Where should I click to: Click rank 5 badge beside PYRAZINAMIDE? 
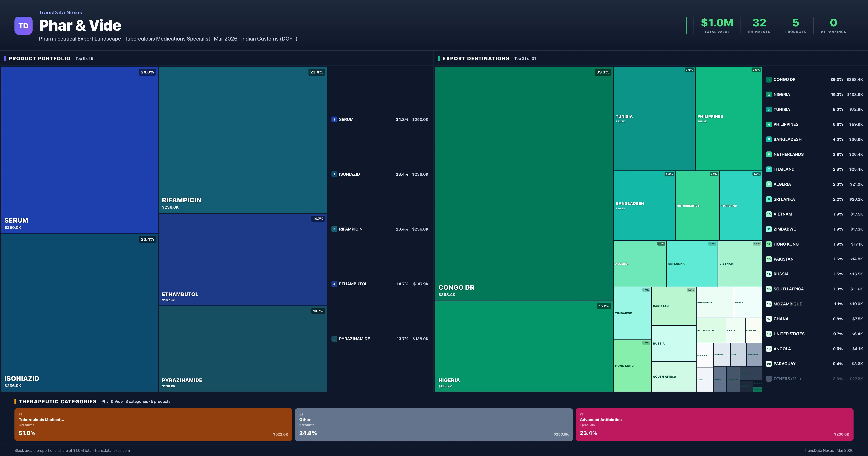tap(334, 339)
